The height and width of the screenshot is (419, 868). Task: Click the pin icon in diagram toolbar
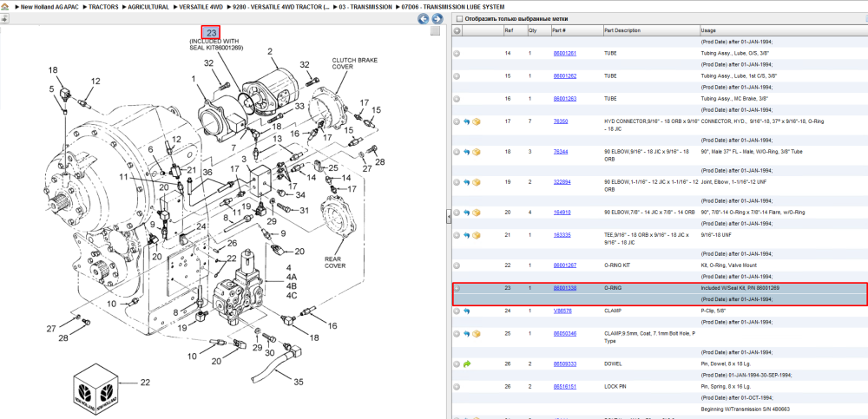4,19
